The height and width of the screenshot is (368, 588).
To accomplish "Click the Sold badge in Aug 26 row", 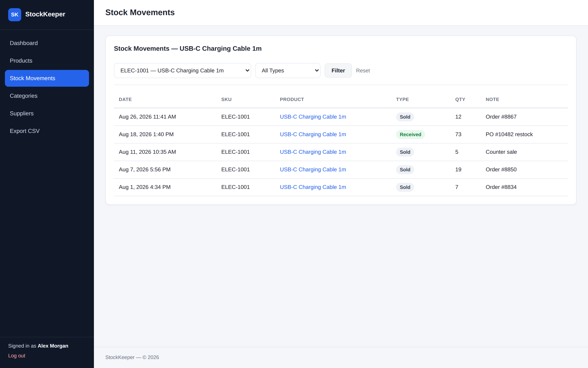I will coord(405,117).
